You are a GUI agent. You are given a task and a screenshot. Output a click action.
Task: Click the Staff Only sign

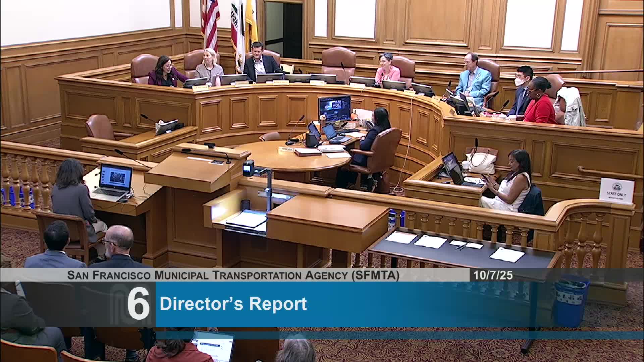pos(616,191)
